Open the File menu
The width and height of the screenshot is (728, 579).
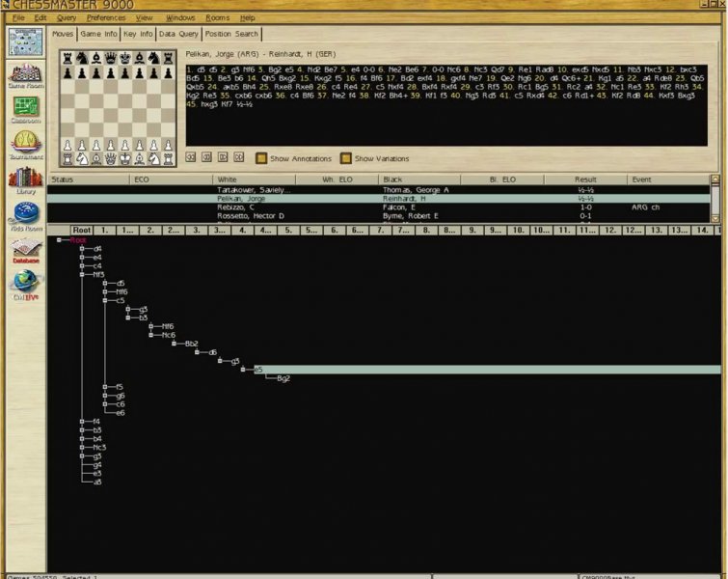(x=18, y=17)
